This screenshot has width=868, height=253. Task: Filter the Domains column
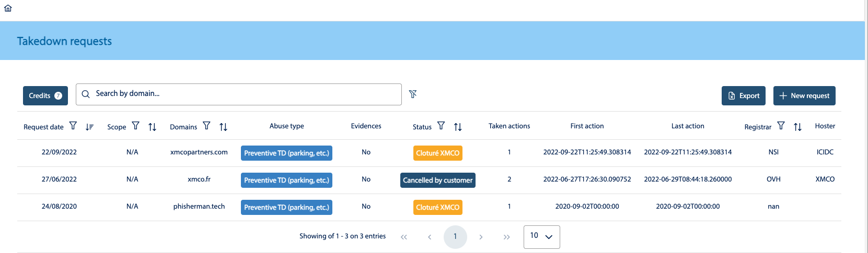[x=207, y=126]
